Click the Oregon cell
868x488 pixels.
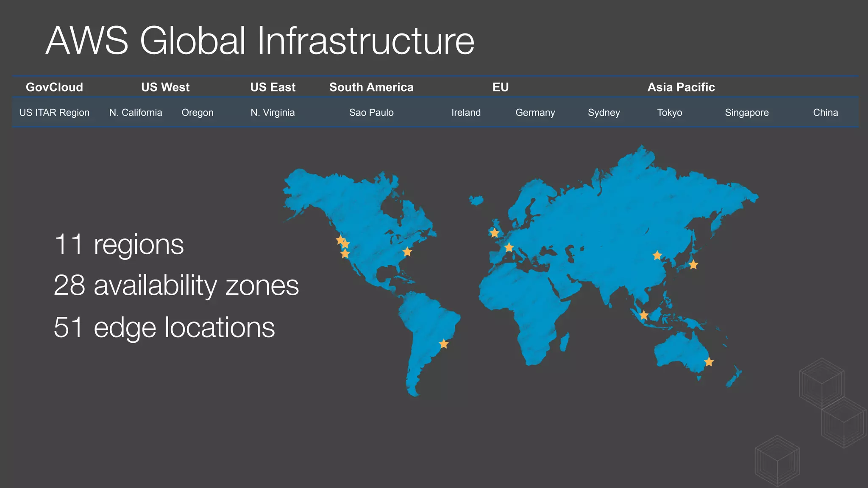point(198,113)
